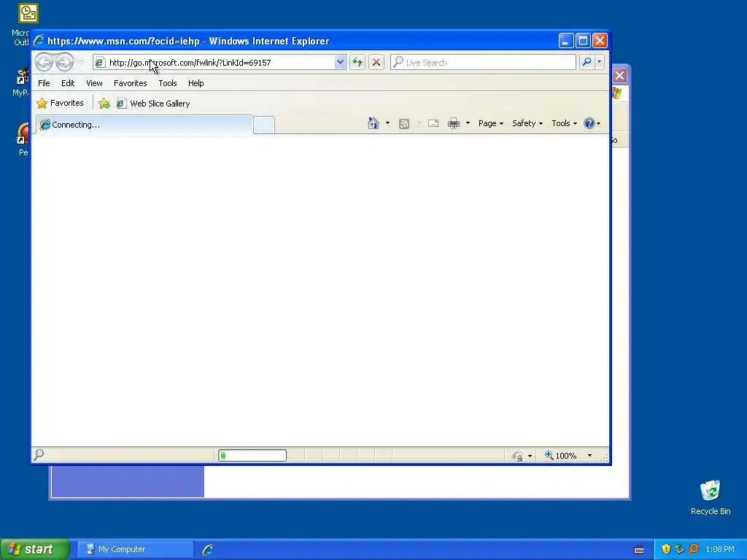Click the page loading progress bar

pos(252,455)
